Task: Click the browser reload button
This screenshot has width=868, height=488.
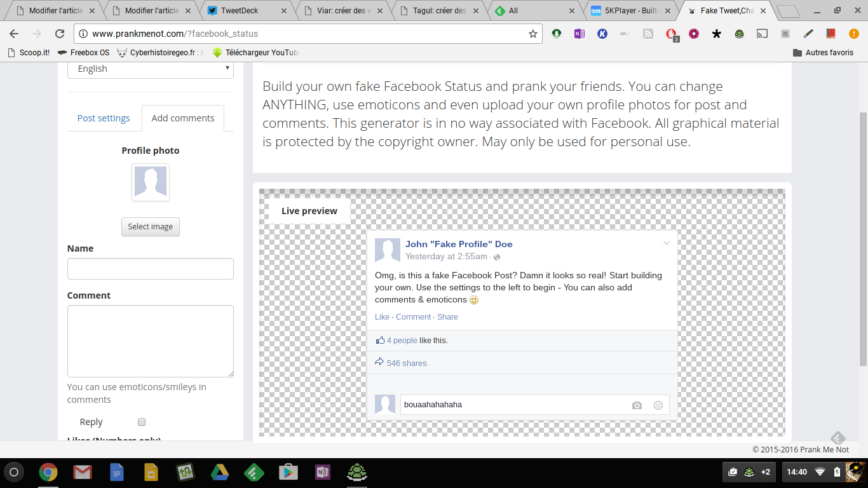Action: point(60,34)
